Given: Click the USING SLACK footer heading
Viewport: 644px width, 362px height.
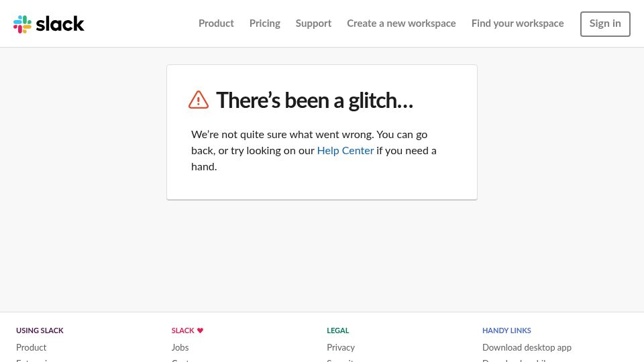Looking at the screenshot, I should click(40, 330).
